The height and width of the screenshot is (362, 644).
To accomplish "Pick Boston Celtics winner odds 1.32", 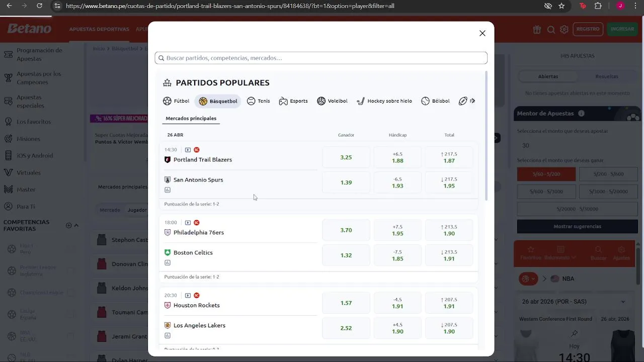I will point(346,255).
